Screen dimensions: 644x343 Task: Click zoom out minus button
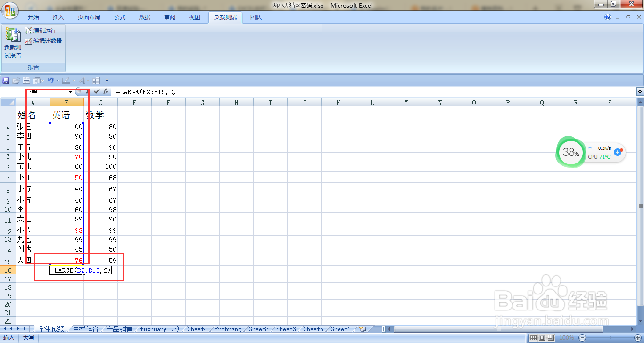point(582,338)
